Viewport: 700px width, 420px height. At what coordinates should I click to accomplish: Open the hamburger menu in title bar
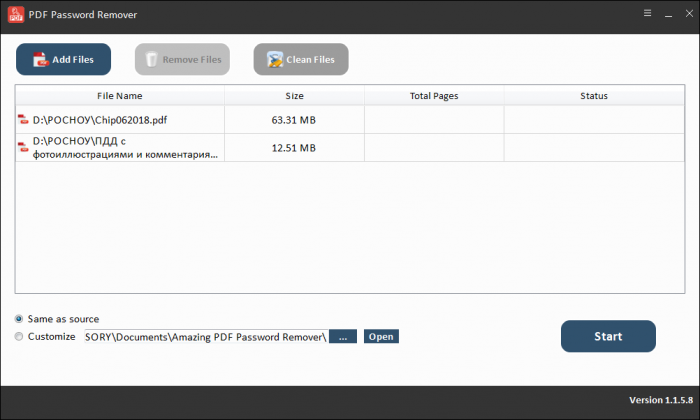click(x=647, y=13)
